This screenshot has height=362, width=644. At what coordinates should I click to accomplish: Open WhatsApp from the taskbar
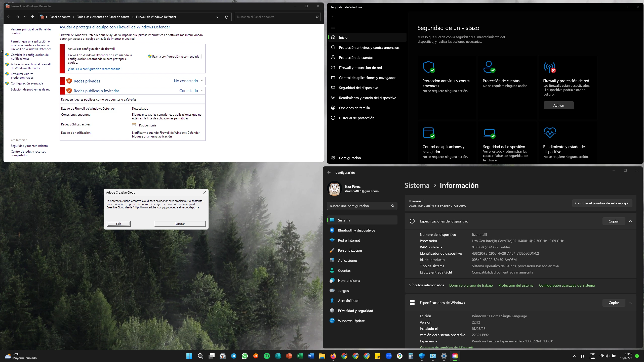(x=245, y=356)
